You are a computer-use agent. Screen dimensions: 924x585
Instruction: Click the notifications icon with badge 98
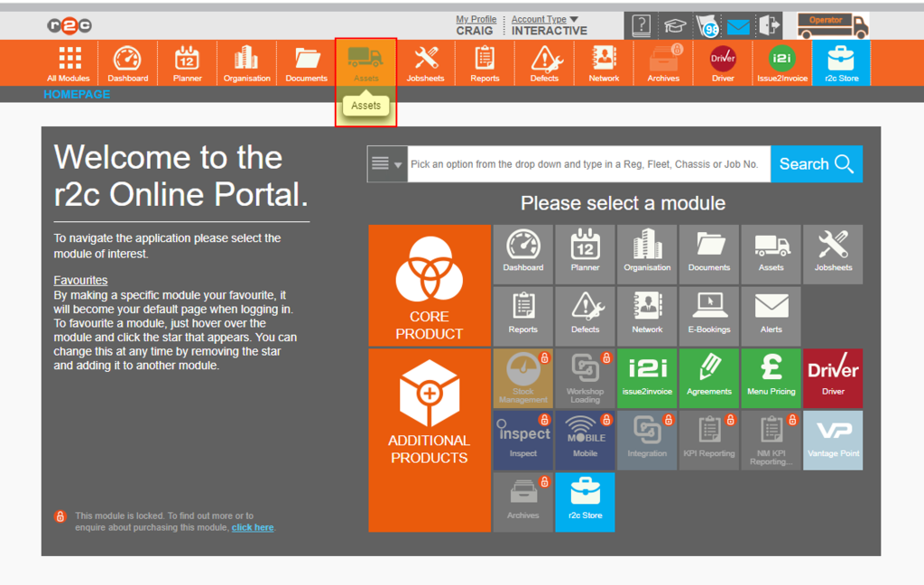[x=707, y=26]
